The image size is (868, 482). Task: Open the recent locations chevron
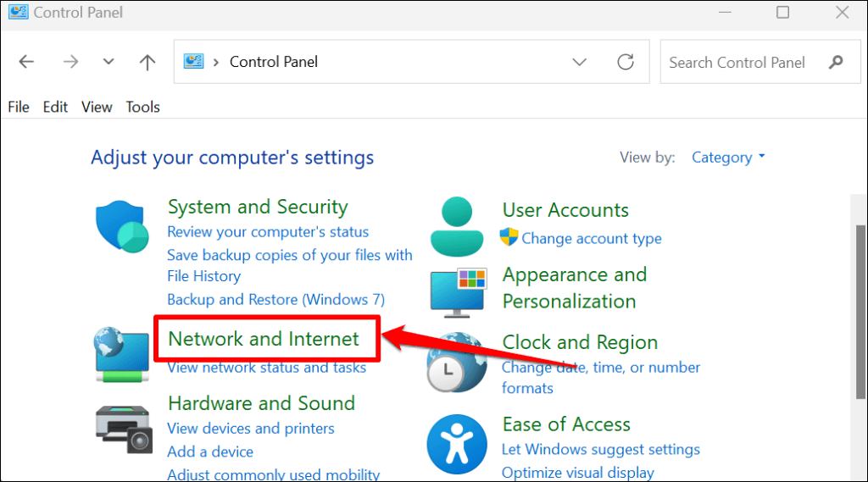(x=108, y=62)
